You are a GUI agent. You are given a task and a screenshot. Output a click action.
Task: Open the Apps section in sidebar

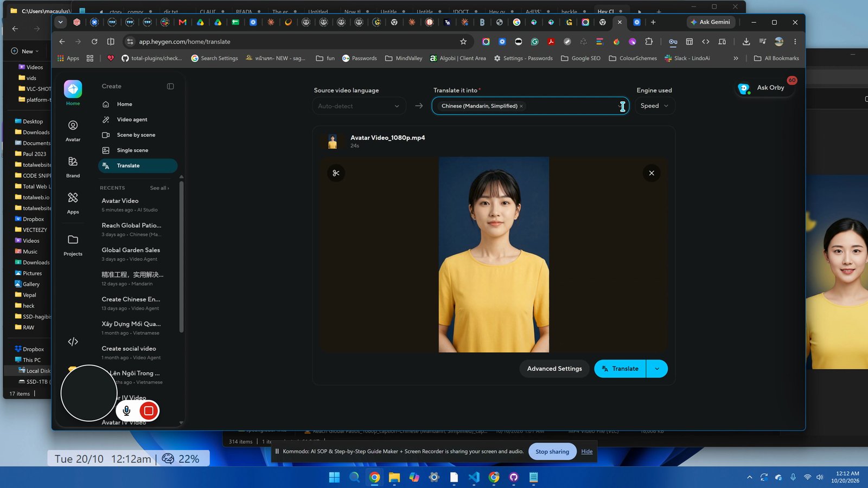coord(73,203)
